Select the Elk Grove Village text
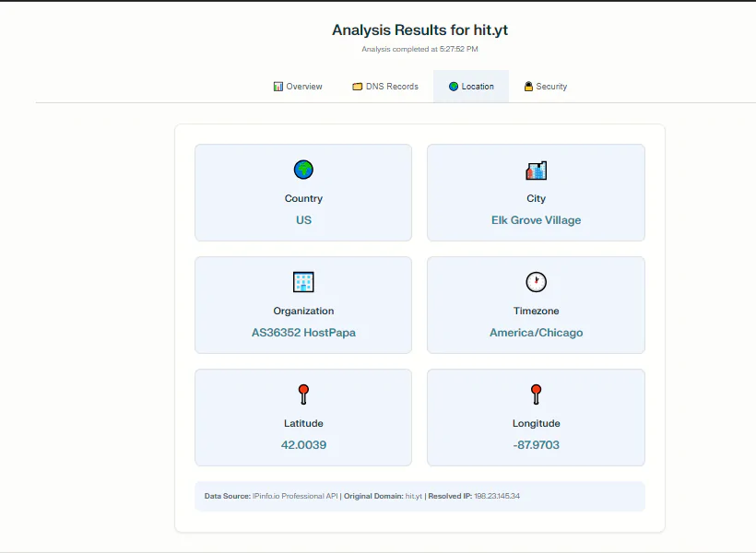 [536, 220]
